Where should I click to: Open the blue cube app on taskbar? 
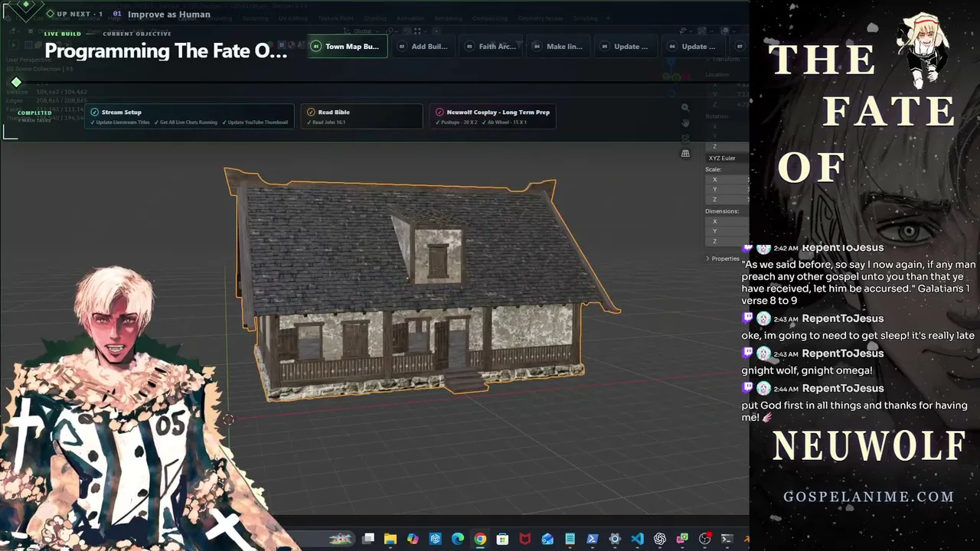point(436,539)
